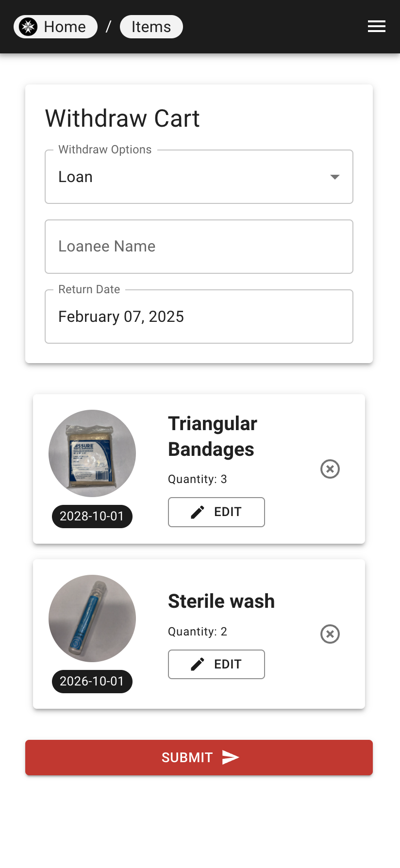Click the star logo beside Home
This screenshot has height=868, width=400.
pyautogui.click(x=28, y=27)
